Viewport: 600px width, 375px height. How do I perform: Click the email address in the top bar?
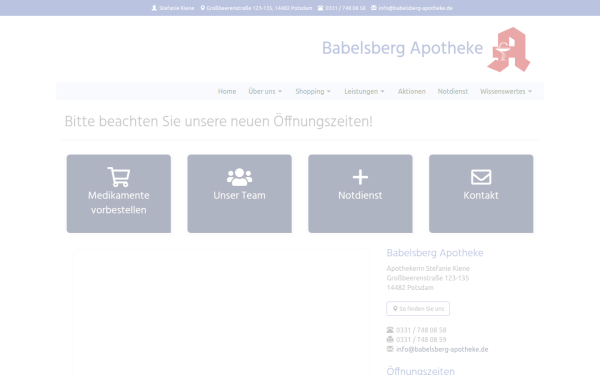[x=416, y=8]
